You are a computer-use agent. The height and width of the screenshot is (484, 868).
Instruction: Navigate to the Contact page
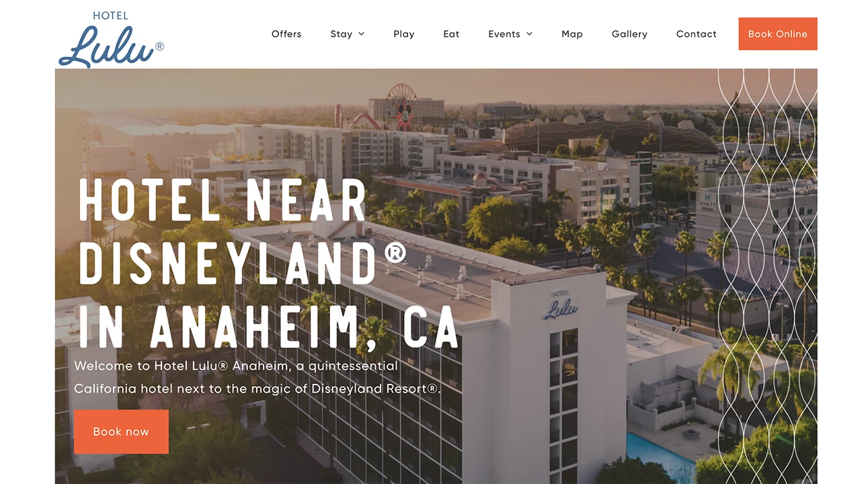coord(697,34)
